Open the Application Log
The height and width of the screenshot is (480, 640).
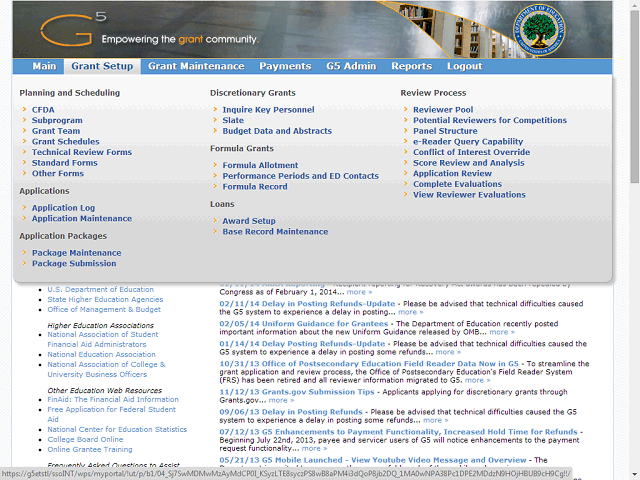[63, 208]
